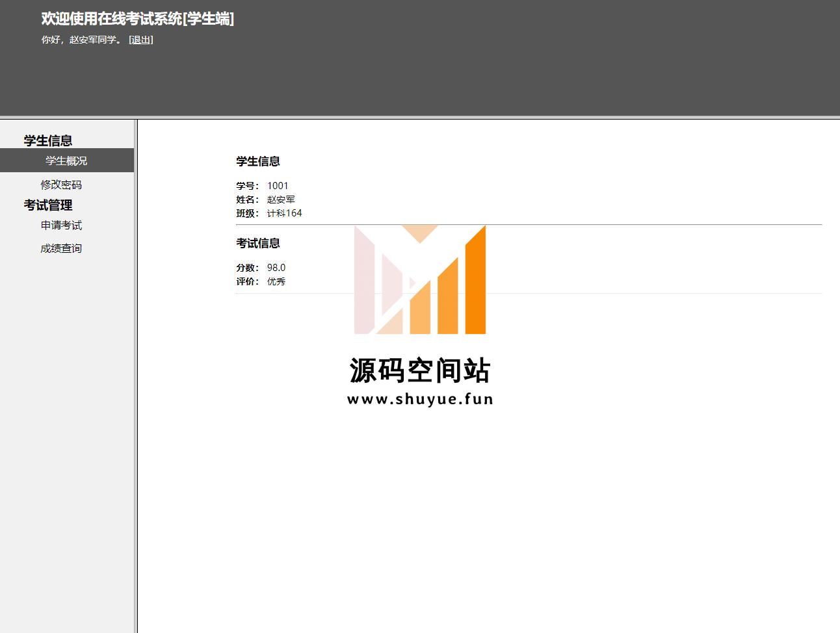Click the 评价 label
The image size is (840, 633).
[247, 281]
